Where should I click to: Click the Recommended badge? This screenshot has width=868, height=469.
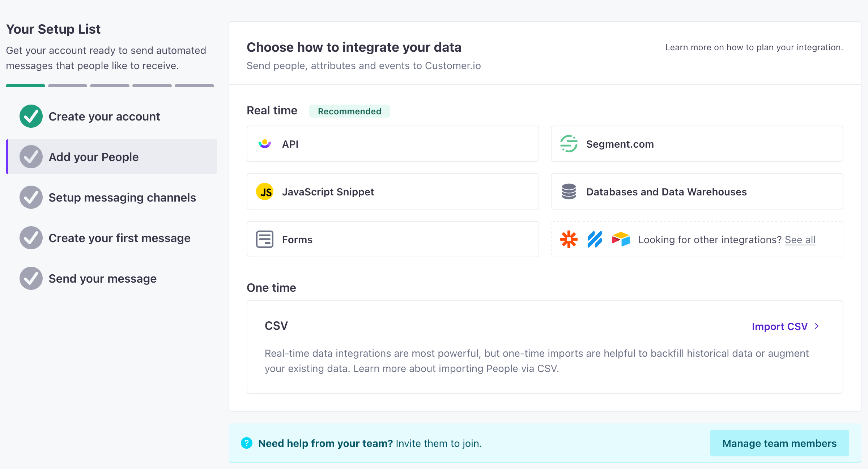coord(349,111)
